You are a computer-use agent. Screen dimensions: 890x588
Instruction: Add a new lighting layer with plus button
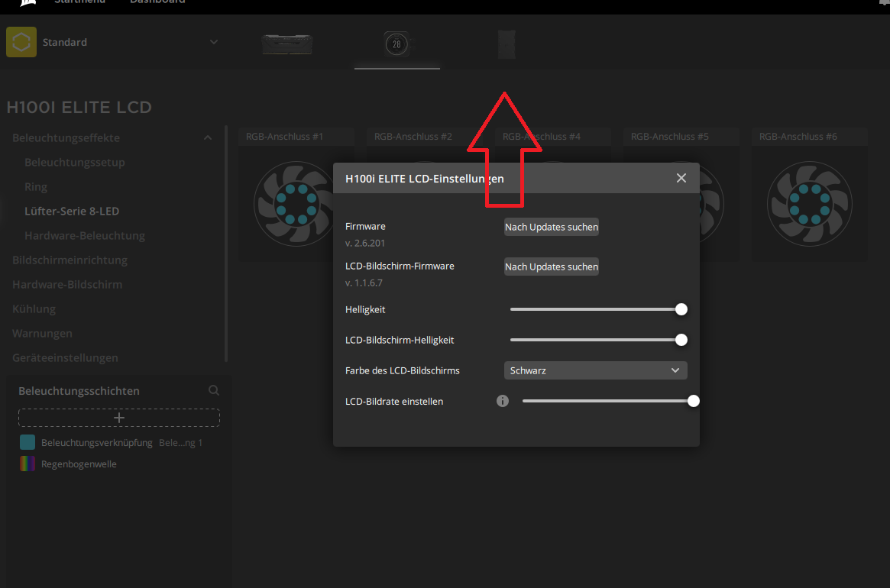click(119, 418)
